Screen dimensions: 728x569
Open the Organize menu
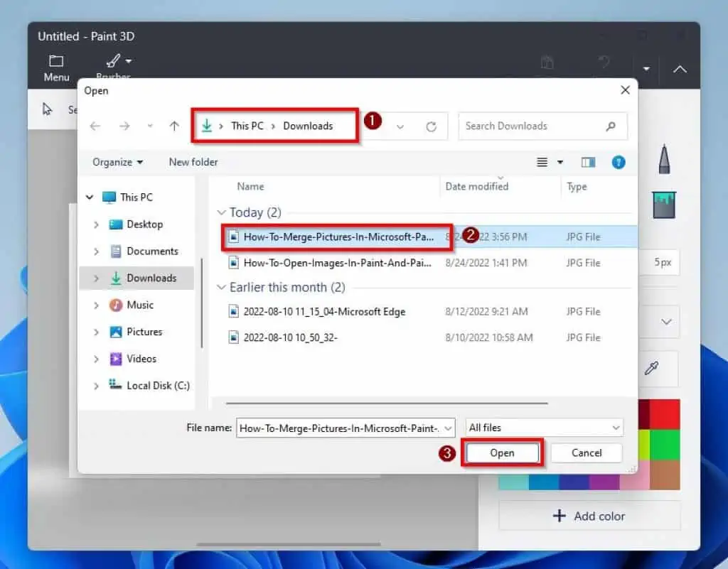pos(115,162)
